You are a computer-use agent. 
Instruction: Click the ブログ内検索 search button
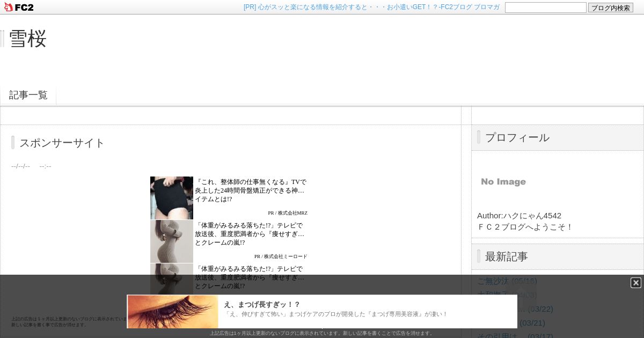click(x=611, y=8)
